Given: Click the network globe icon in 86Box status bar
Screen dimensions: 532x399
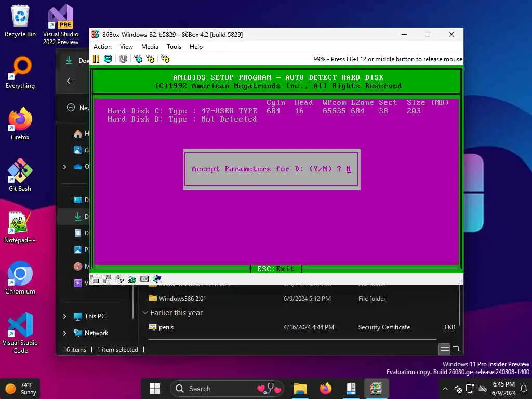Looking at the screenshot, I should [131, 279].
